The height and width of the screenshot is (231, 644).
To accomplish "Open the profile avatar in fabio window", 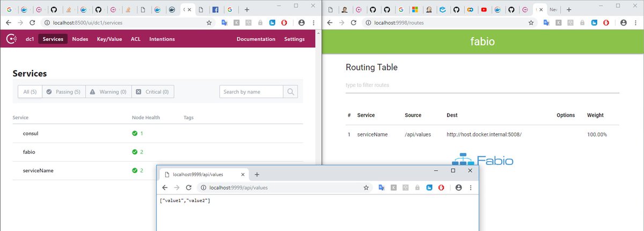I will pos(623,23).
